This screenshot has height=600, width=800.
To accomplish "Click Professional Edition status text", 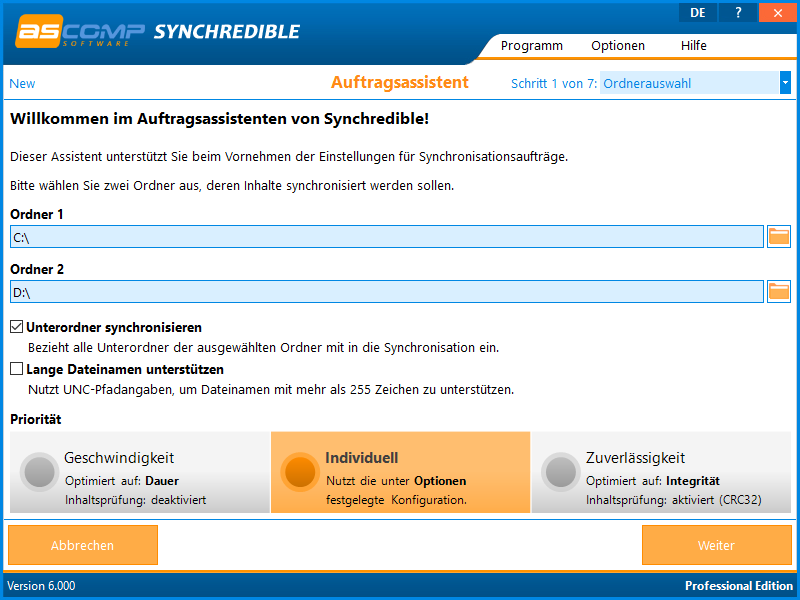I will pyautogui.click(x=739, y=586).
